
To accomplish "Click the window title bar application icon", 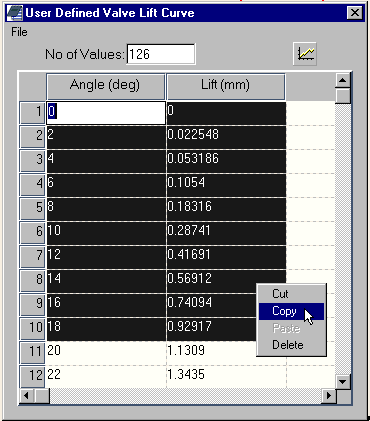I will tap(15, 13).
